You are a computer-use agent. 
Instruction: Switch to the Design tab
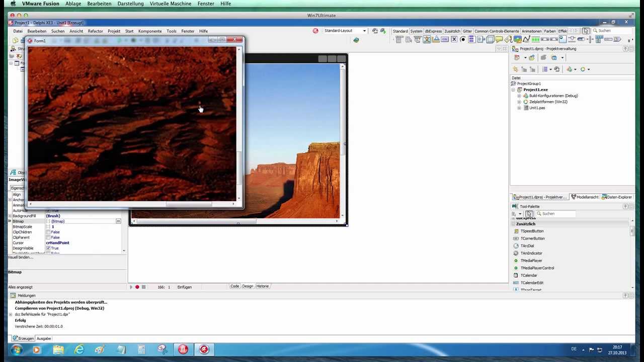click(248, 287)
